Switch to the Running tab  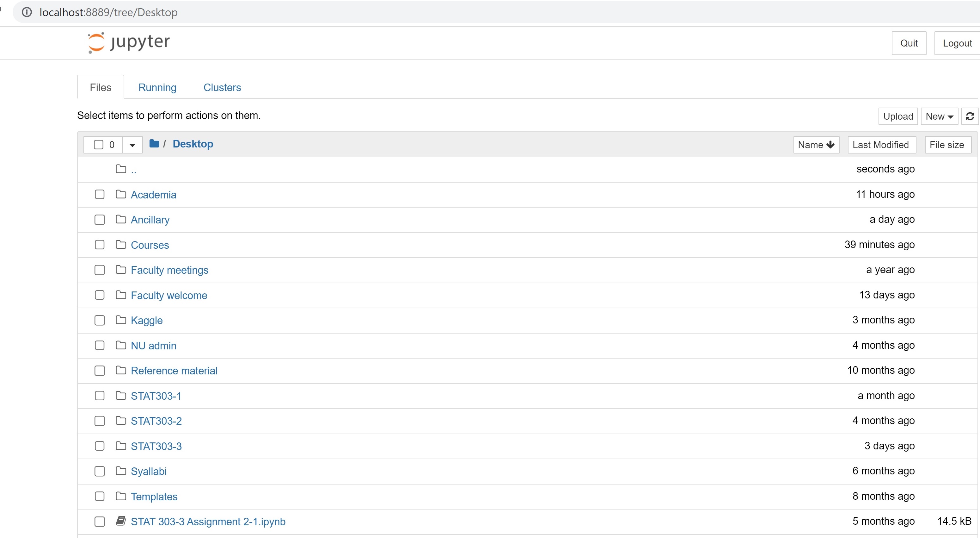[x=157, y=88]
